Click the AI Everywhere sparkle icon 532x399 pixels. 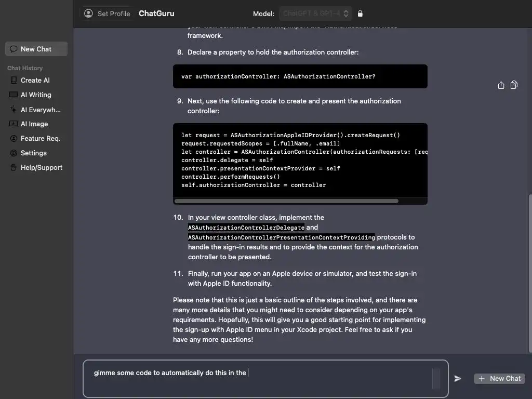[x=13, y=109]
